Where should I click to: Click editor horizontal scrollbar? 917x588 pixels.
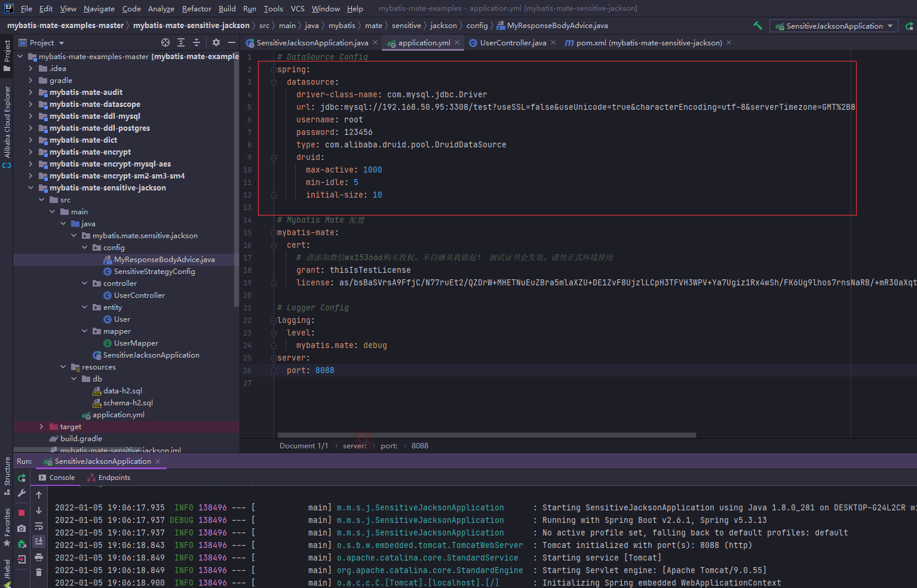486,435
